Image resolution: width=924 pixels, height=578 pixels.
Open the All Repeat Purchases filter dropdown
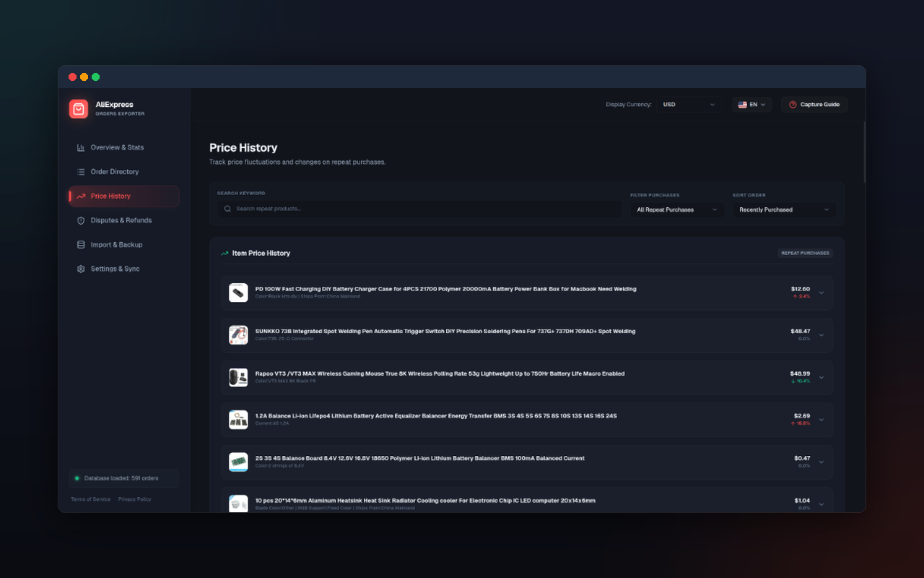676,210
